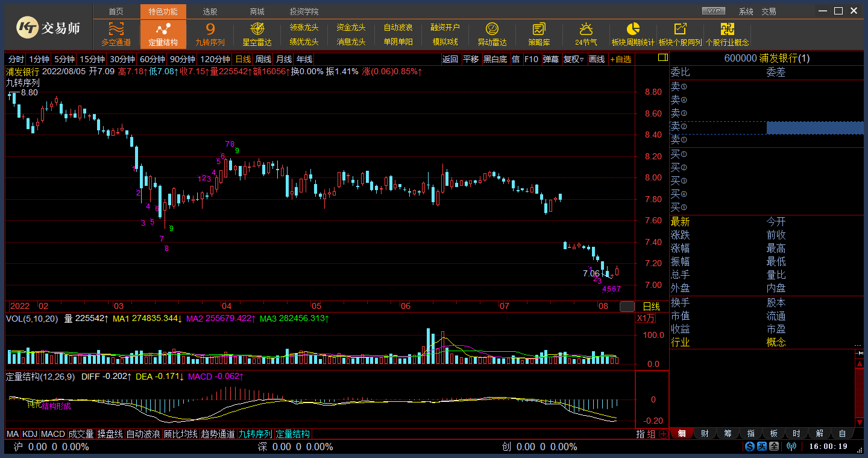
Task: Click the scrollbar pin icon in detail panel
Action: pyautogui.click(x=860, y=354)
